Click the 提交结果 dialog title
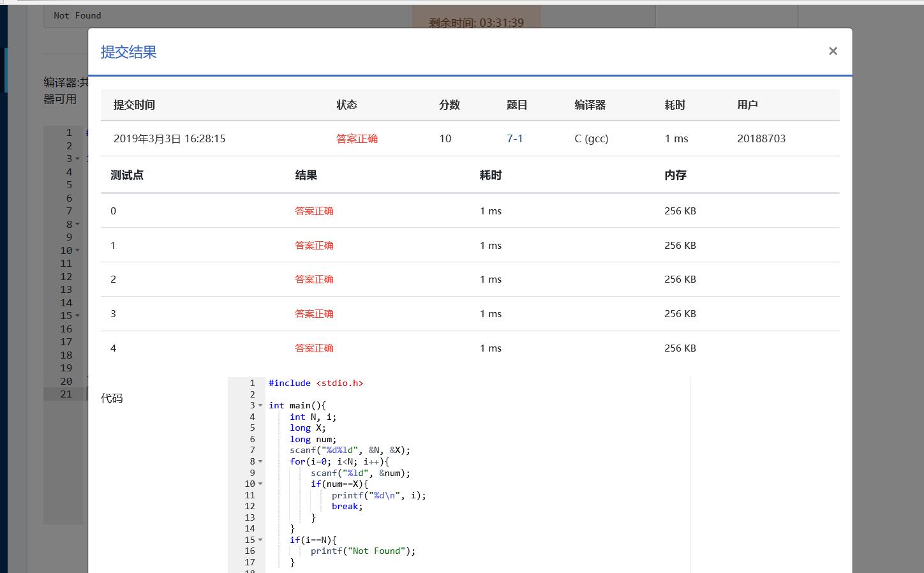The width and height of the screenshot is (924, 573). click(129, 52)
